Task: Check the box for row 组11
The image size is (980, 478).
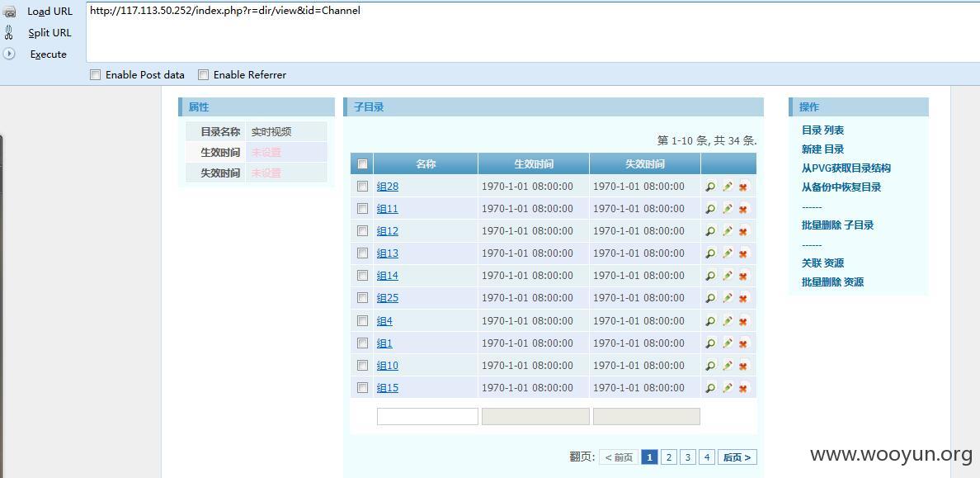Action: 362,208
